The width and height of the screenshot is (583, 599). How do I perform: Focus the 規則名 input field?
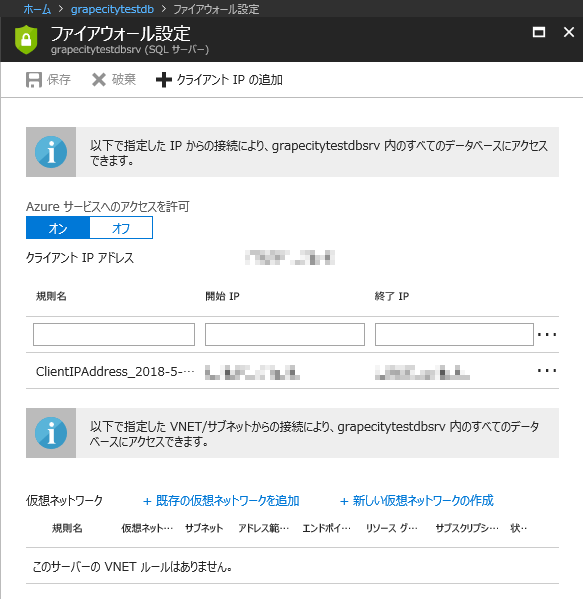pyautogui.click(x=114, y=334)
